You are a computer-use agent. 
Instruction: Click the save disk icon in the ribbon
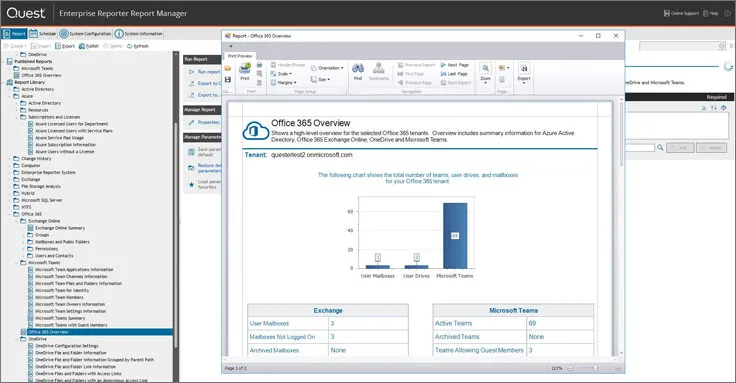[x=228, y=80]
